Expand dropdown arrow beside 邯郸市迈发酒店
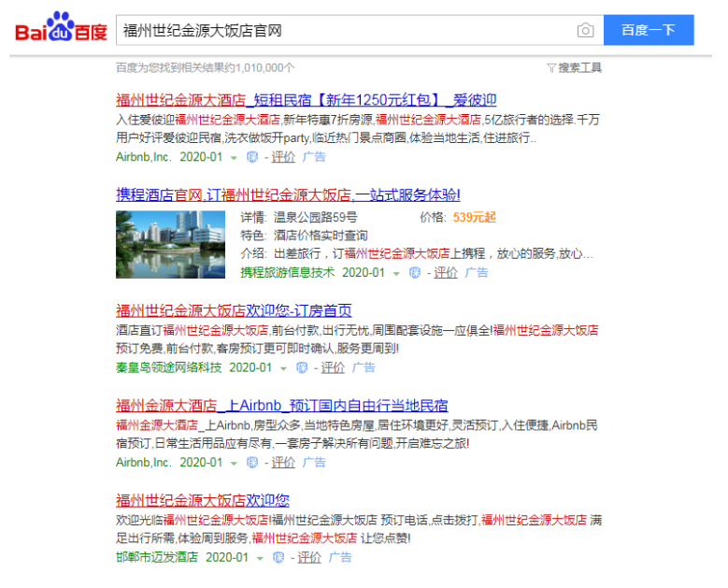 point(260,558)
